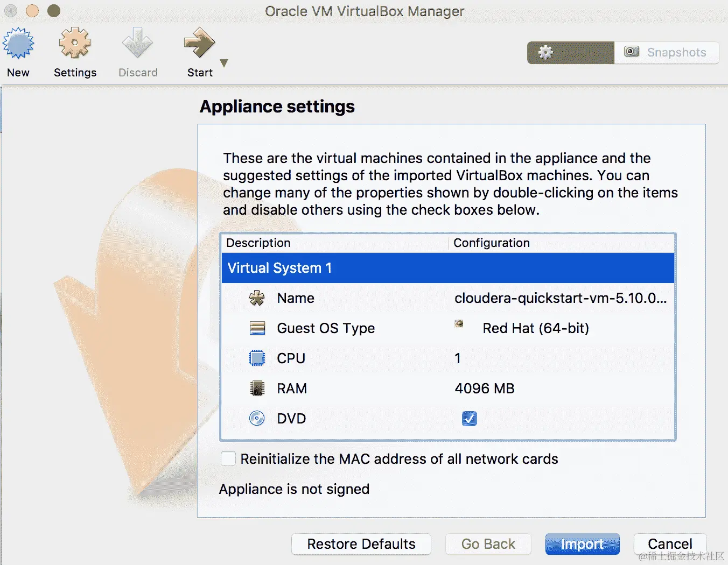The image size is (728, 565).
Task: Uncheck the DVD checkbox
Action: [x=470, y=419]
